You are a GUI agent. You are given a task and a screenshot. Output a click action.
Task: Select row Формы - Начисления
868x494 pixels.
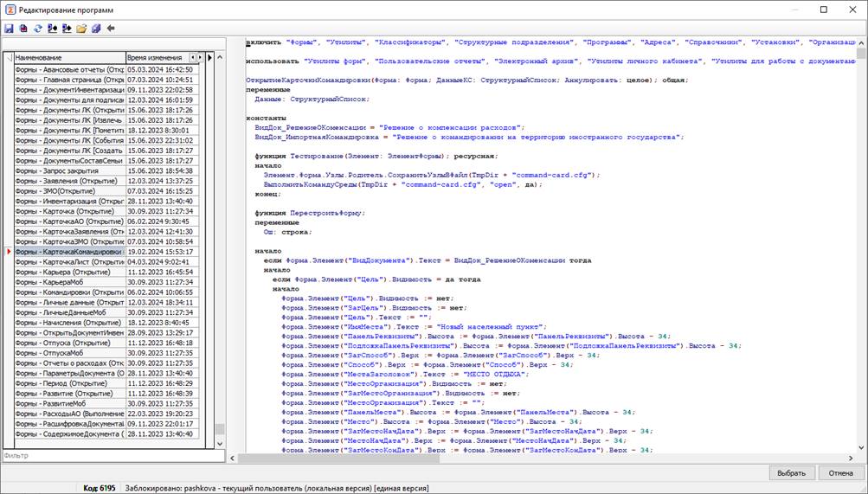[106, 323]
